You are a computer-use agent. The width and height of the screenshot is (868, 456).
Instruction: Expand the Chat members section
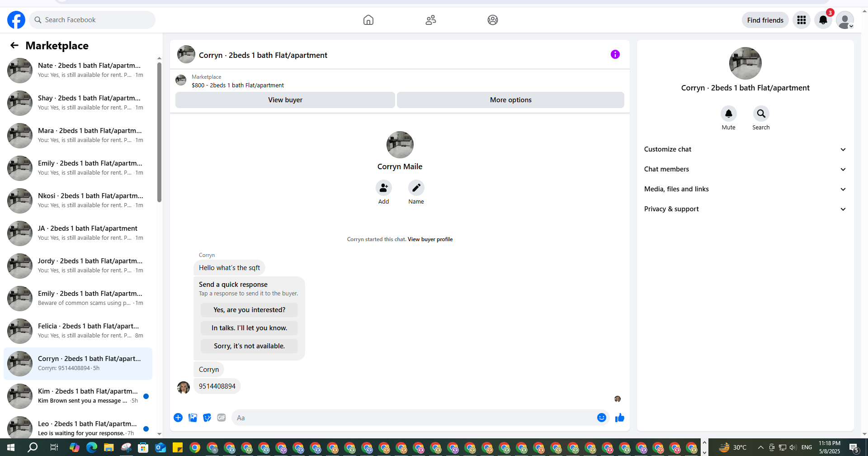coord(745,169)
